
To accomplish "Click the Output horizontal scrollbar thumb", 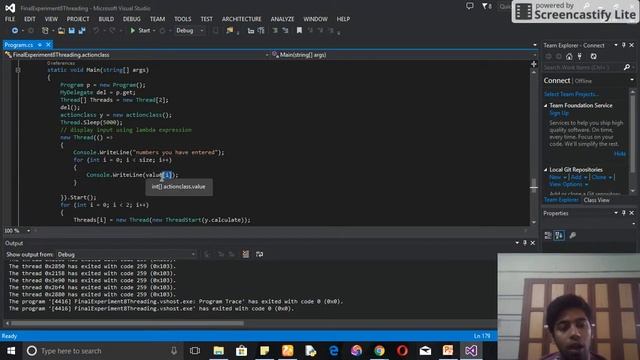I will click(x=127, y=323).
